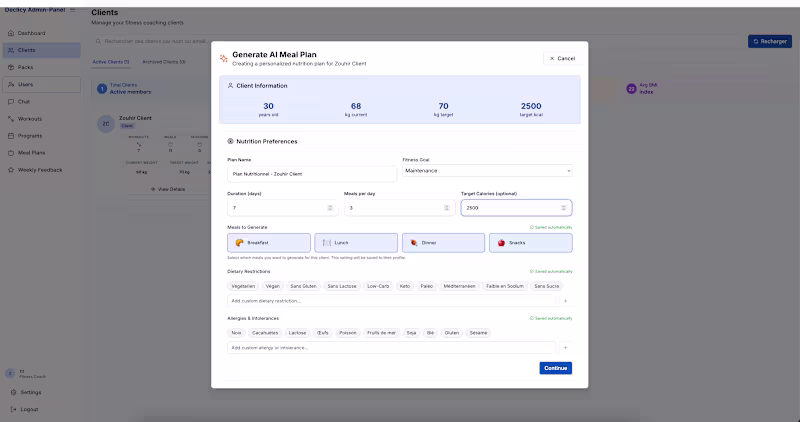Adjust the Duration stepper arrows
Screen dimensions: 800x422
(330, 208)
